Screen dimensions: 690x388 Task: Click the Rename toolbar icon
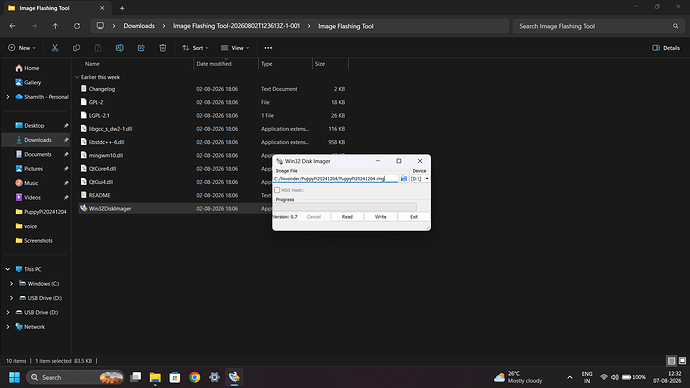pos(119,48)
